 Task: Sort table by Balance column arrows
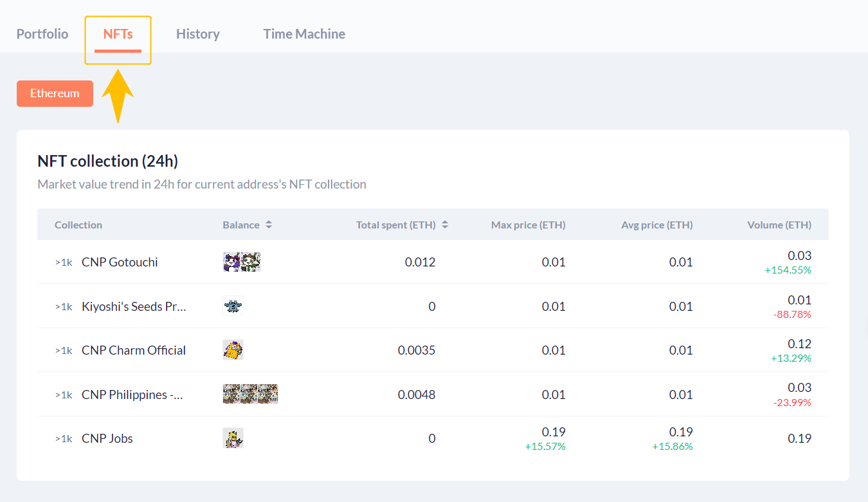(x=269, y=225)
